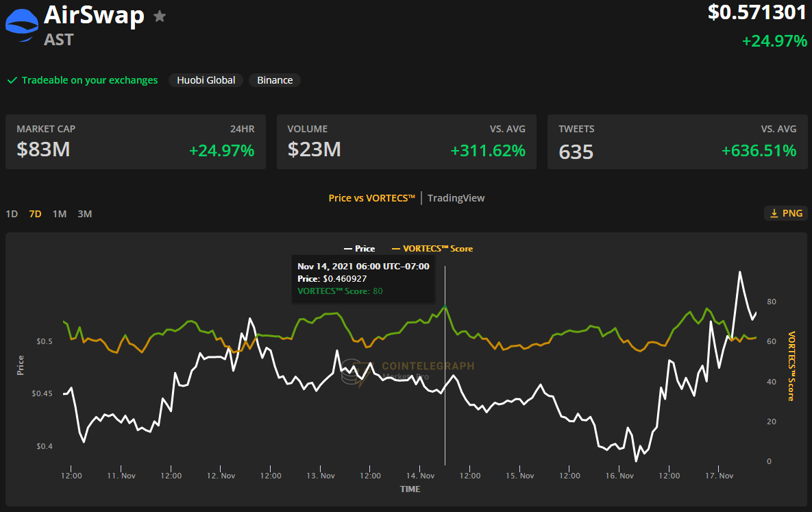Switch to the Price vs VORTECS™ view

[x=372, y=198]
